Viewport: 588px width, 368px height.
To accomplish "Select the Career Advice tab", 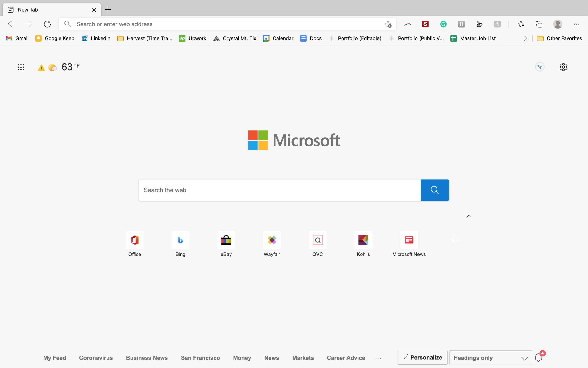I will 346,358.
